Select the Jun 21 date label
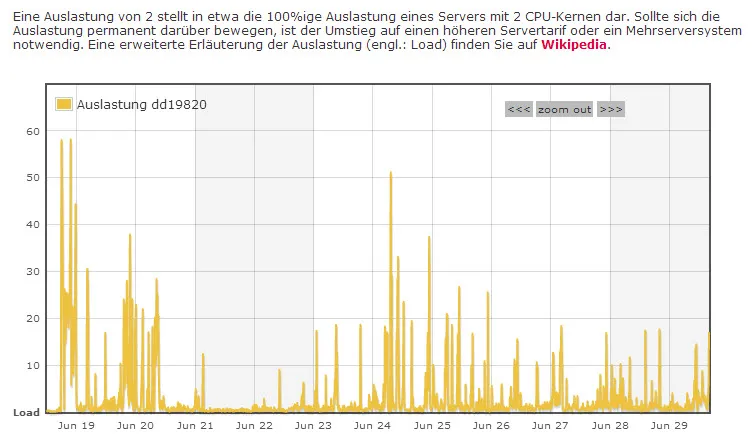752x443 pixels. pos(195,425)
